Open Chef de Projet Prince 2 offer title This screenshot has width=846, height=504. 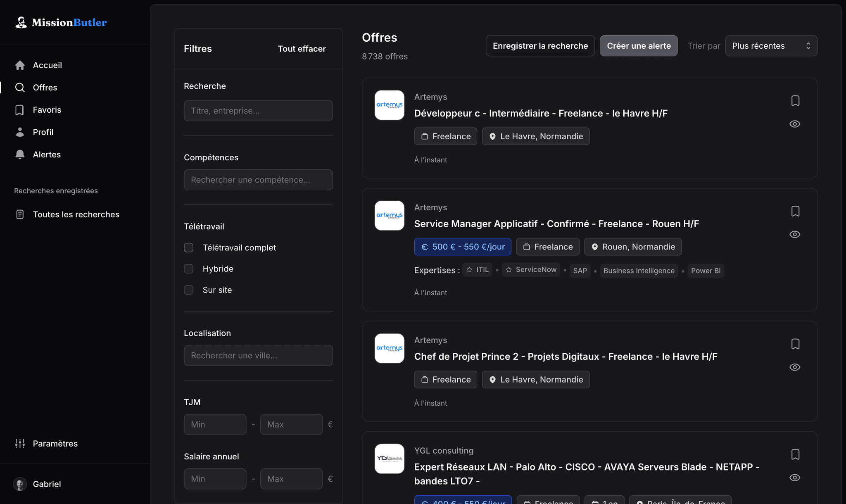[x=566, y=357]
